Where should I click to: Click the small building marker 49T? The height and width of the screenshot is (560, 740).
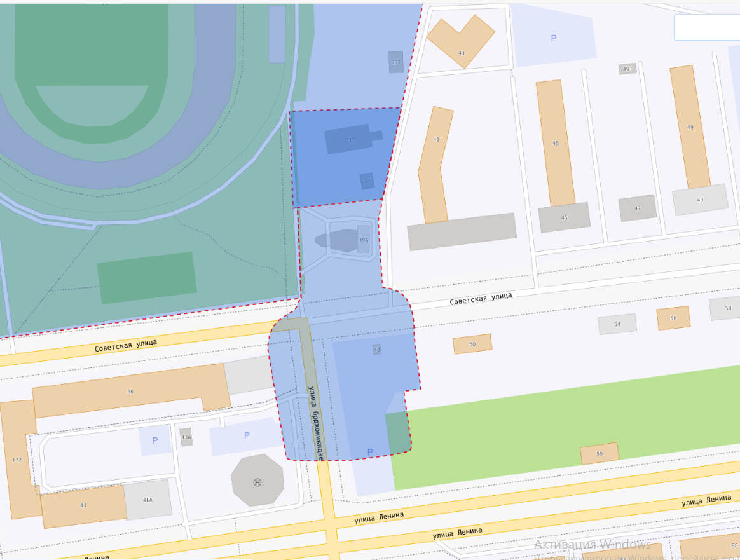tap(627, 69)
